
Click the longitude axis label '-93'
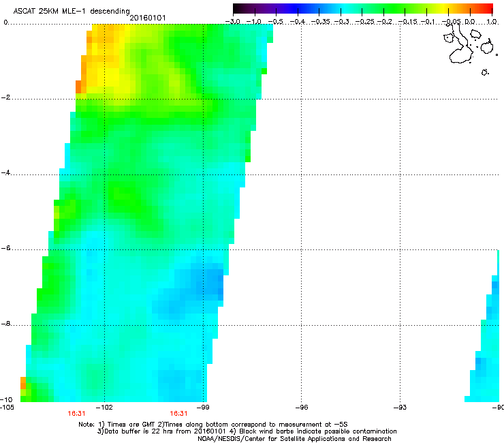click(400, 407)
